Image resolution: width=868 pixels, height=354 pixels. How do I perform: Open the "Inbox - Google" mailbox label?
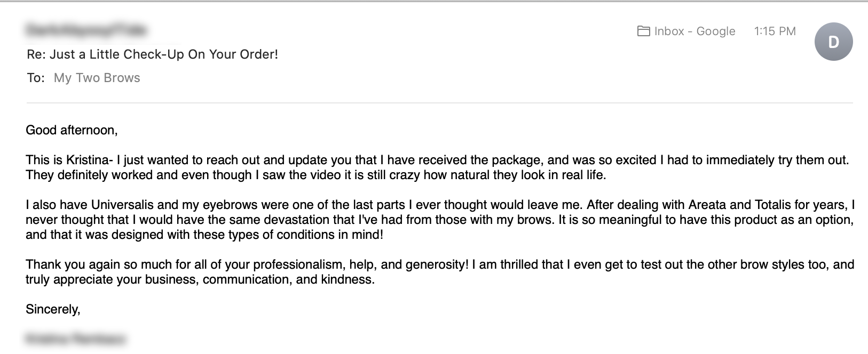[x=695, y=31]
